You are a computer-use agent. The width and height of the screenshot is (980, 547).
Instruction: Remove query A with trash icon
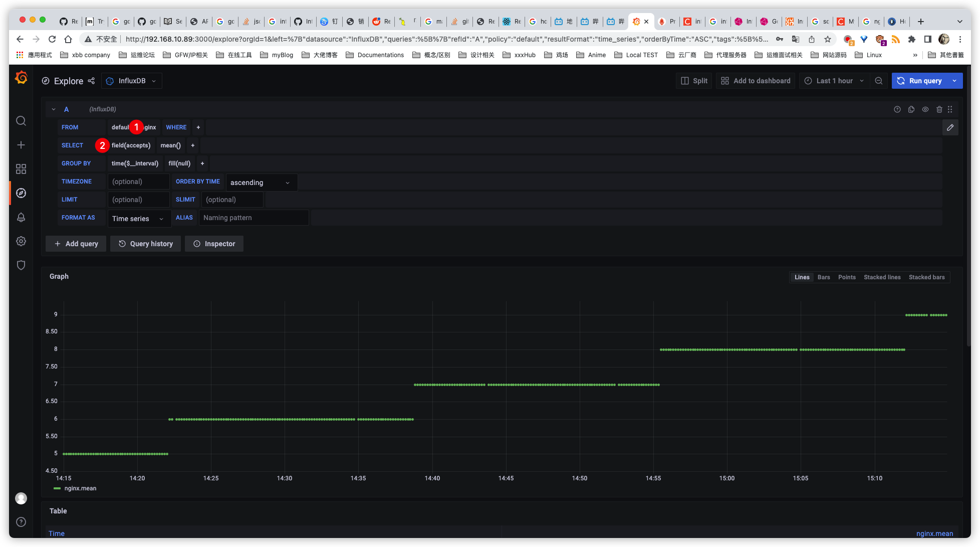(939, 109)
